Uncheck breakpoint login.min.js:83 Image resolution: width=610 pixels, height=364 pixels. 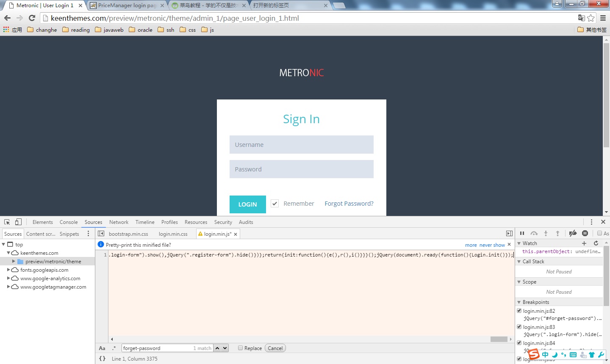519,327
